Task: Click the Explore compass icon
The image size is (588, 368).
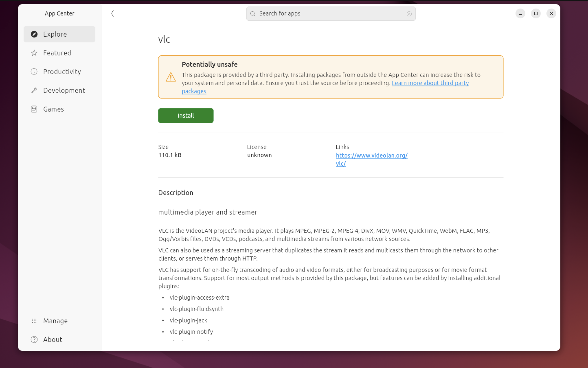Action: click(x=34, y=34)
